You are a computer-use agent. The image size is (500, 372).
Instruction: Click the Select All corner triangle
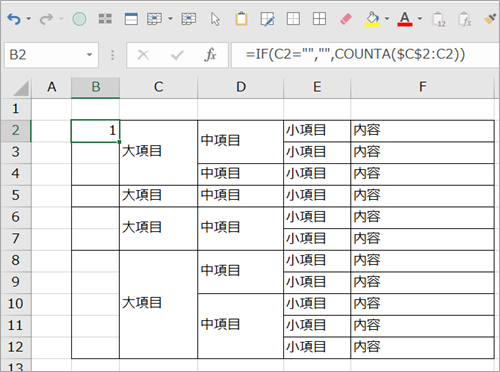point(21,88)
